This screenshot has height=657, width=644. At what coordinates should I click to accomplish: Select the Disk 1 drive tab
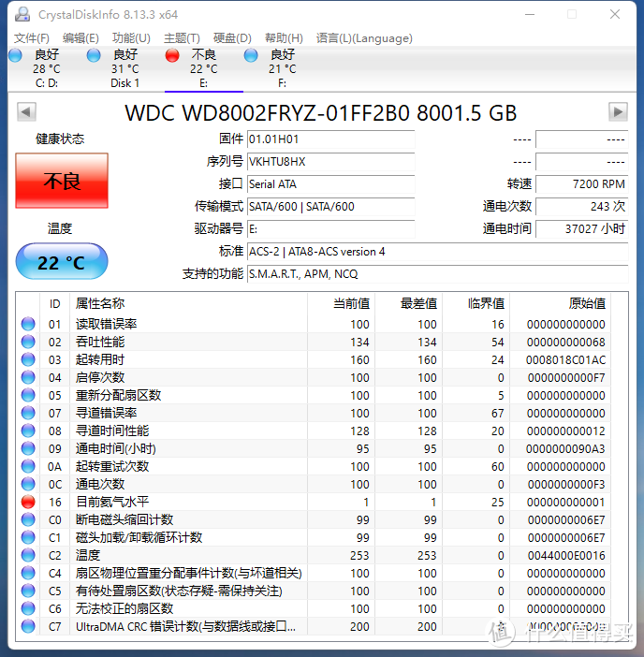pyautogui.click(x=124, y=68)
